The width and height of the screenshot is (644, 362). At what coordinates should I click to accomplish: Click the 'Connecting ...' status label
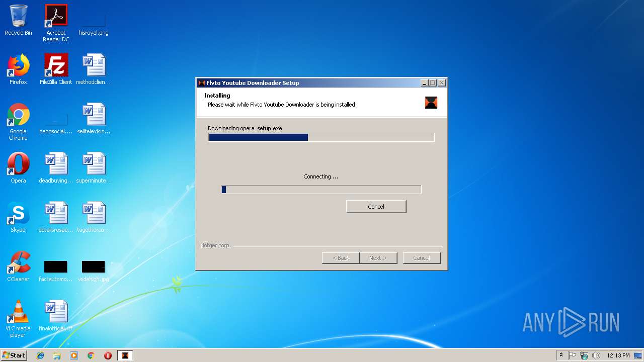click(x=321, y=176)
